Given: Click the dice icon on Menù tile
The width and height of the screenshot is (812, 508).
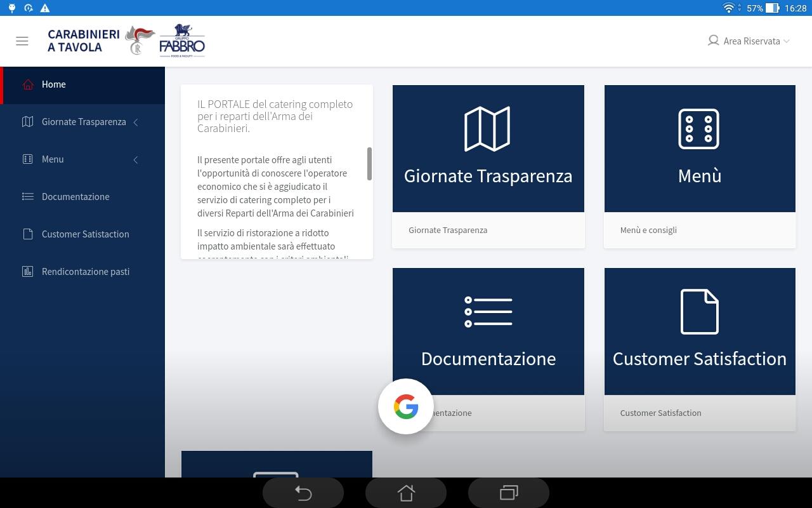Looking at the screenshot, I should pos(698,129).
